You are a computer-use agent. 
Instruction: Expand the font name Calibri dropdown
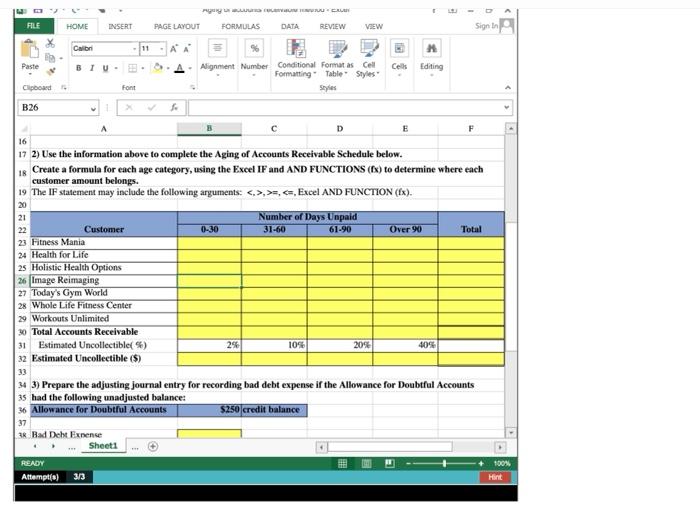(134, 49)
